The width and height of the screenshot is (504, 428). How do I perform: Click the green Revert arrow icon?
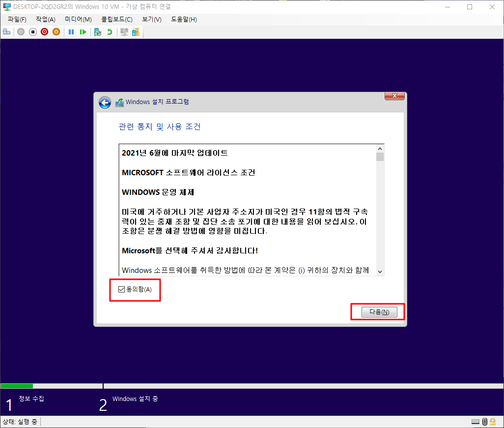point(110,32)
